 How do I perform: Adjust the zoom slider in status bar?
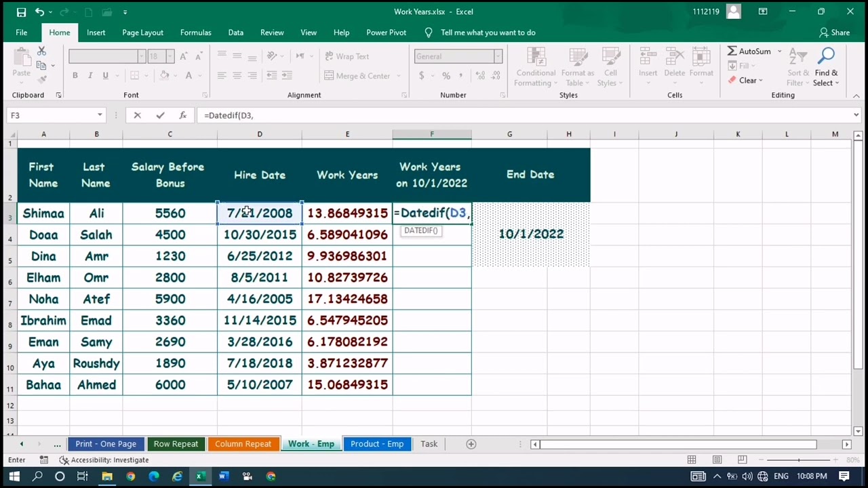798,460
